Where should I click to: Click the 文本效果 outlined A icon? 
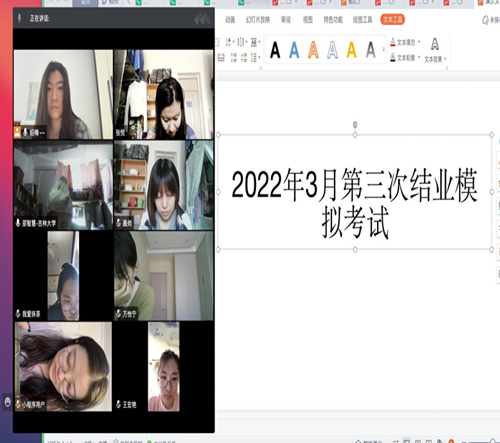(435, 44)
